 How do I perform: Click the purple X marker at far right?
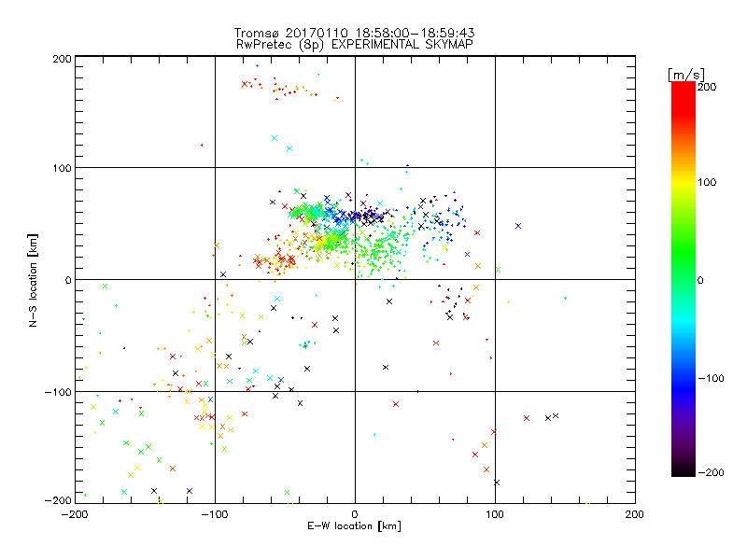coord(518,226)
